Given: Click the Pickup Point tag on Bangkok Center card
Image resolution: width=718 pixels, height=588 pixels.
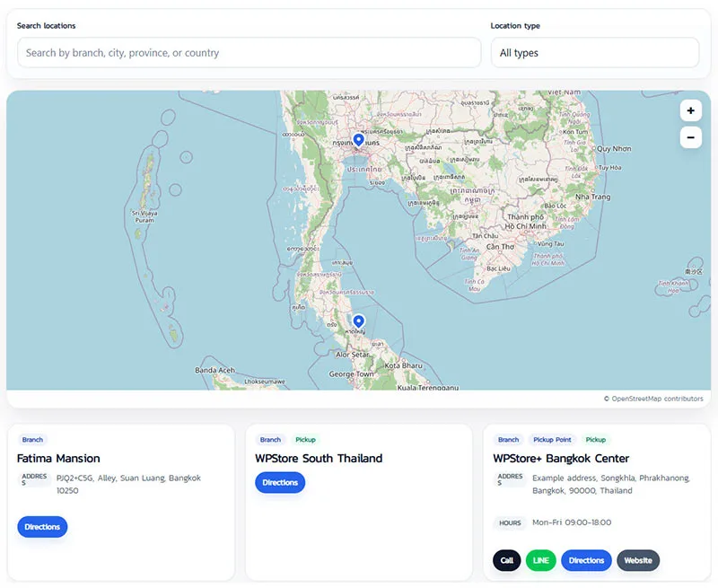Looking at the screenshot, I should coord(552,440).
